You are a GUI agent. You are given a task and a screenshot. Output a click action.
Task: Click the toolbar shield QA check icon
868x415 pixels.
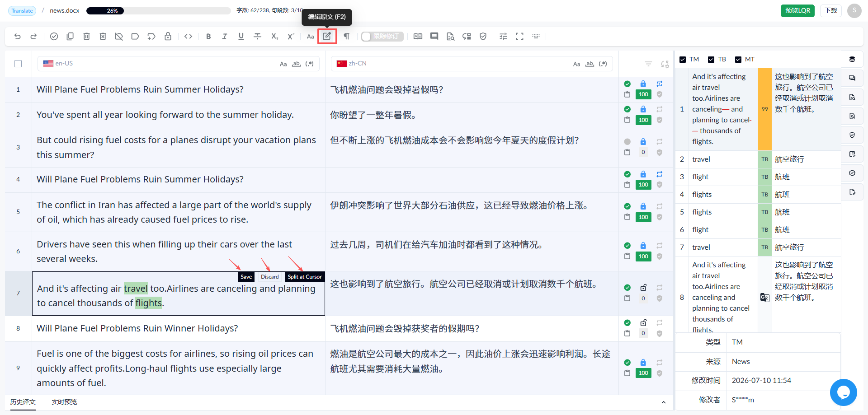[483, 37]
